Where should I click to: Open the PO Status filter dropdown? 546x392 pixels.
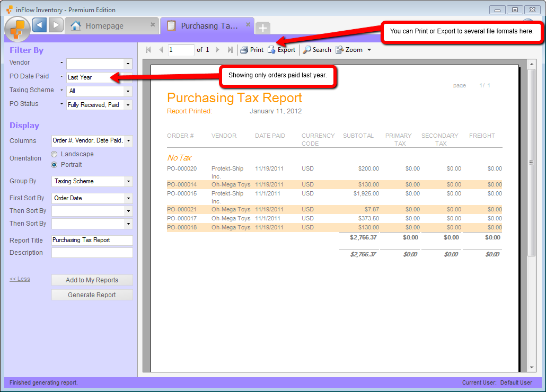coord(128,105)
